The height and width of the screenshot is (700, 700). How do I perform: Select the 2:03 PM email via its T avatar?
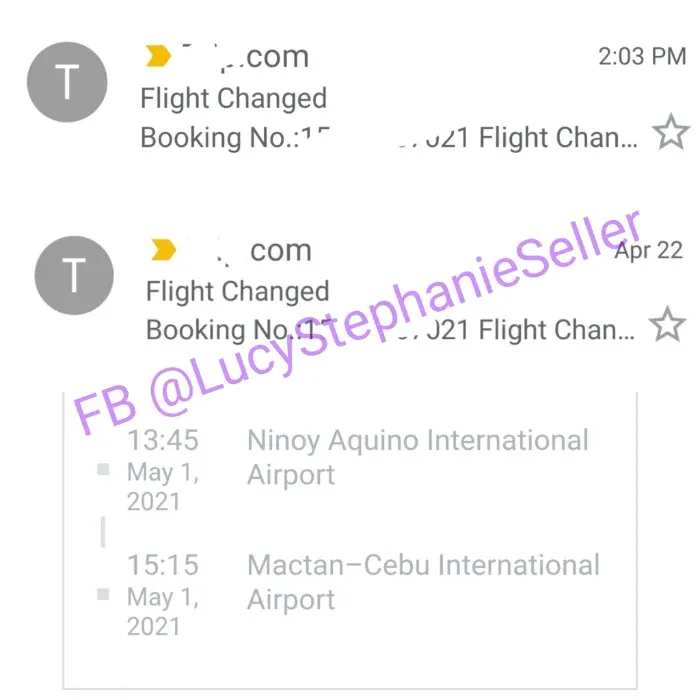pos(66,83)
